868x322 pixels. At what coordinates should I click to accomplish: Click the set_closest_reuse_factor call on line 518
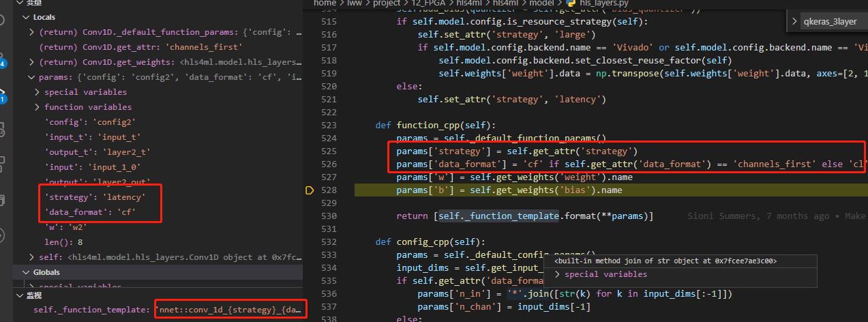(x=586, y=61)
